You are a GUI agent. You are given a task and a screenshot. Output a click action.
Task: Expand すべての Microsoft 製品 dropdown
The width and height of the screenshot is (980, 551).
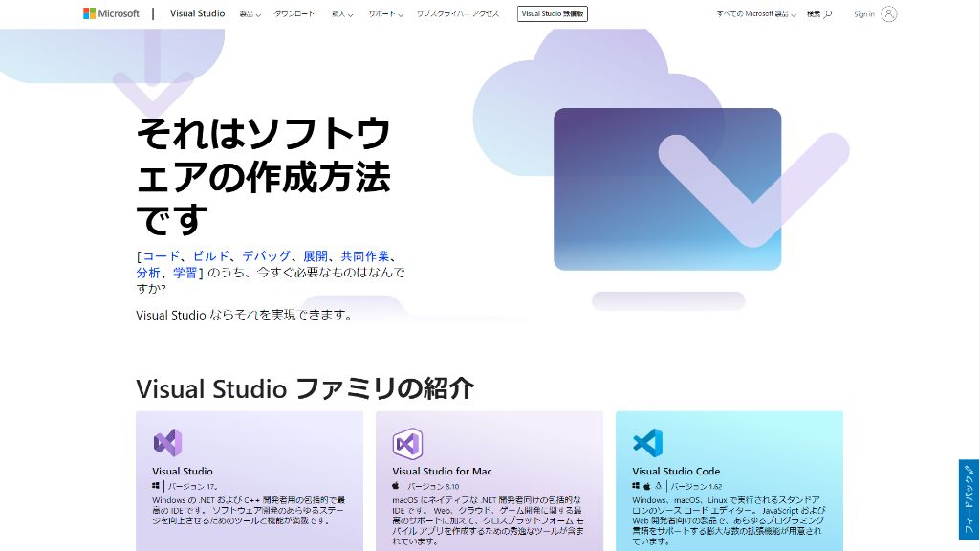click(x=756, y=13)
